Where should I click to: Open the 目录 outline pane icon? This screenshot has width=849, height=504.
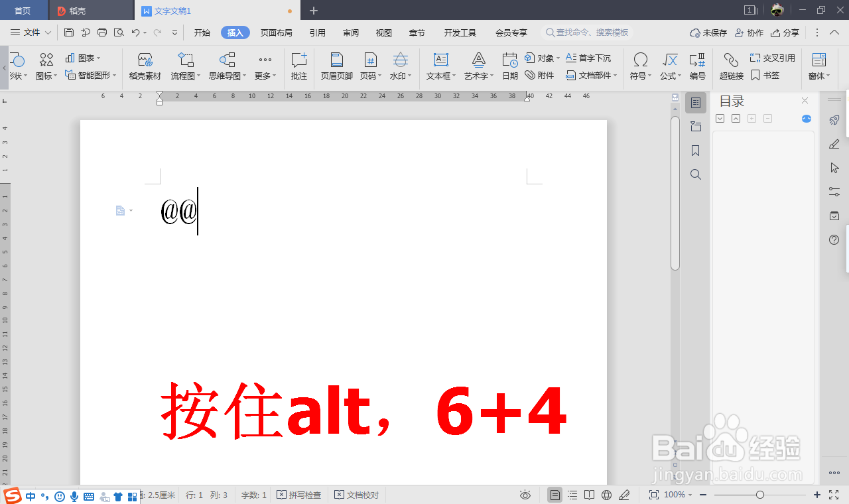click(696, 103)
